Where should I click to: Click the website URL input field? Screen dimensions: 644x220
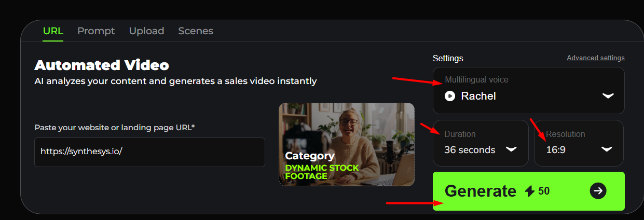click(150, 152)
